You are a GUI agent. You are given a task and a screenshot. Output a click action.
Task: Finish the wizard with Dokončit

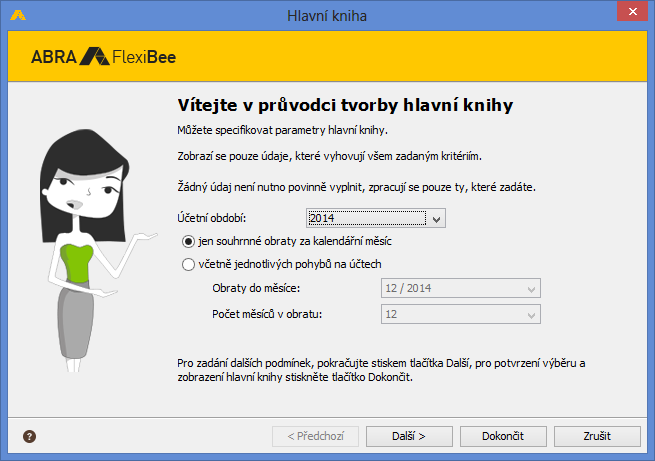pyautogui.click(x=503, y=436)
